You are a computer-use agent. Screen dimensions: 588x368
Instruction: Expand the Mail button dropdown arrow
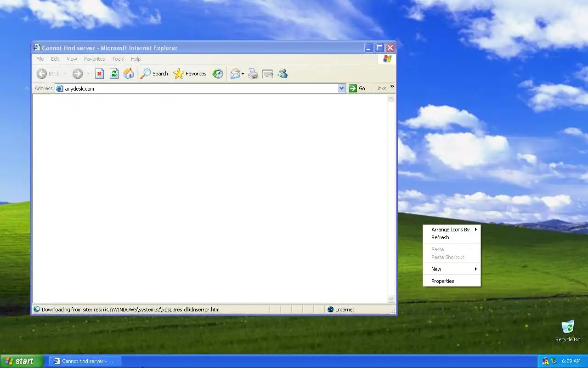[243, 74]
